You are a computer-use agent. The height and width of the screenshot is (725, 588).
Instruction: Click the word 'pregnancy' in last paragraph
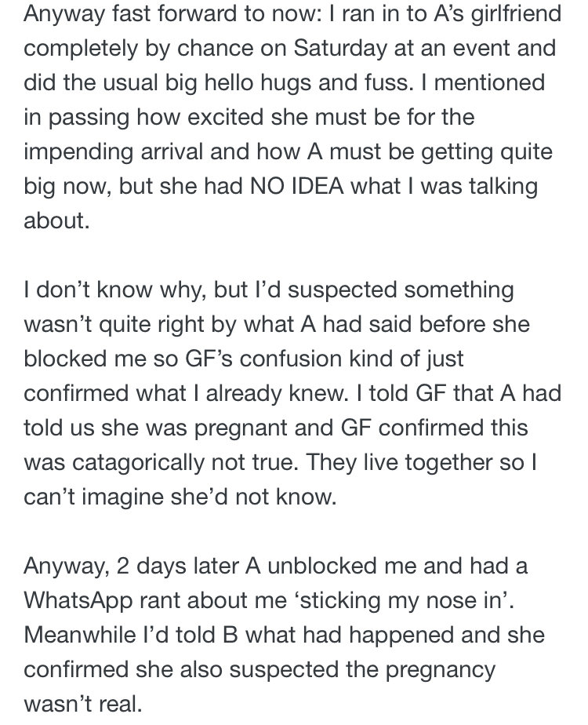click(x=440, y=671)
